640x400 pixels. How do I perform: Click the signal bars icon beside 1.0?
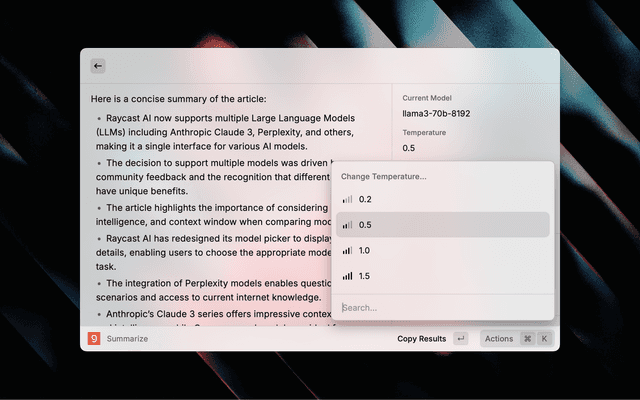tap(347, 250)
